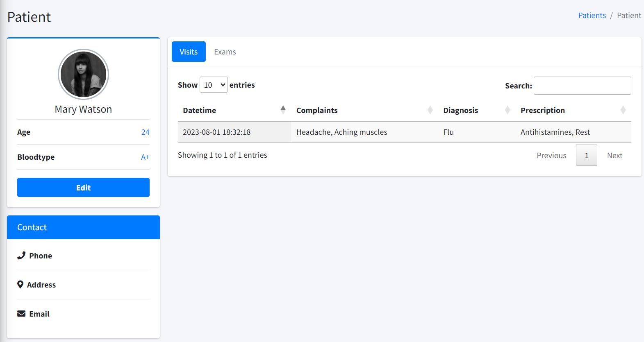Switch to the Exams tab

click(225, 52)
